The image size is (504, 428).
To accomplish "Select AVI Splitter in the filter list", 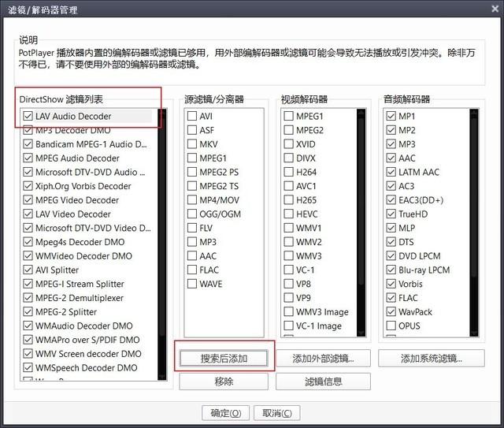I will [x=57, y=270].
